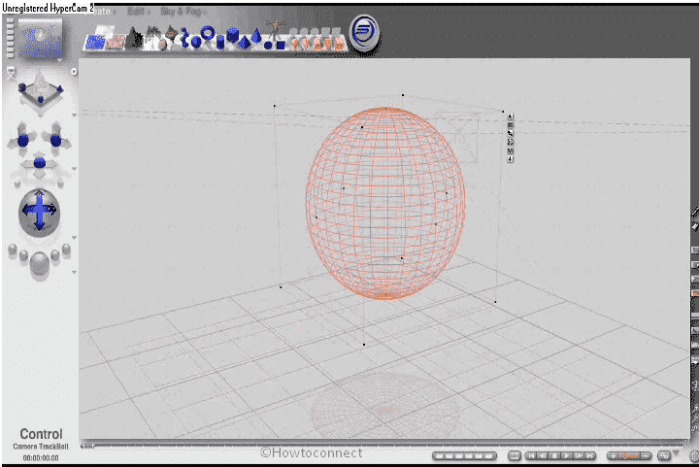Create a blue torus primitive
699x467 pixels.
(208, 33)
